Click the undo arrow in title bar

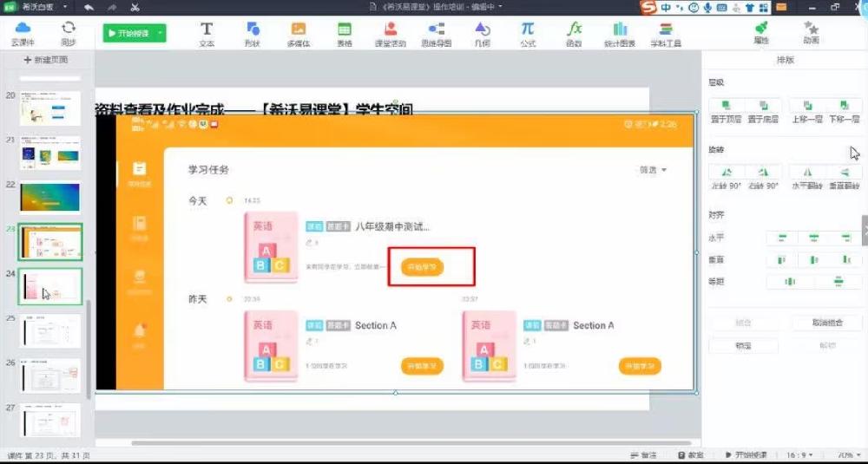click(x=89, y=7)
